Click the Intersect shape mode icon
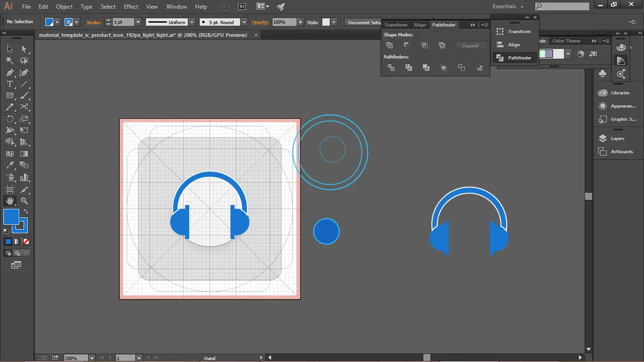Screen dimensions: 644x362 [425, 45]
